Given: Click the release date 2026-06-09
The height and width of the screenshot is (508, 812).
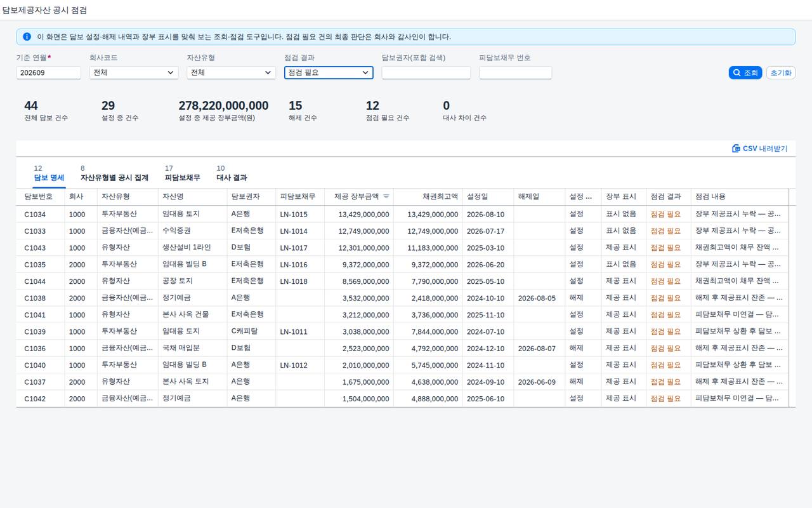Looking at the screenshot, I should pyautogui.click(x=537, y=382).
